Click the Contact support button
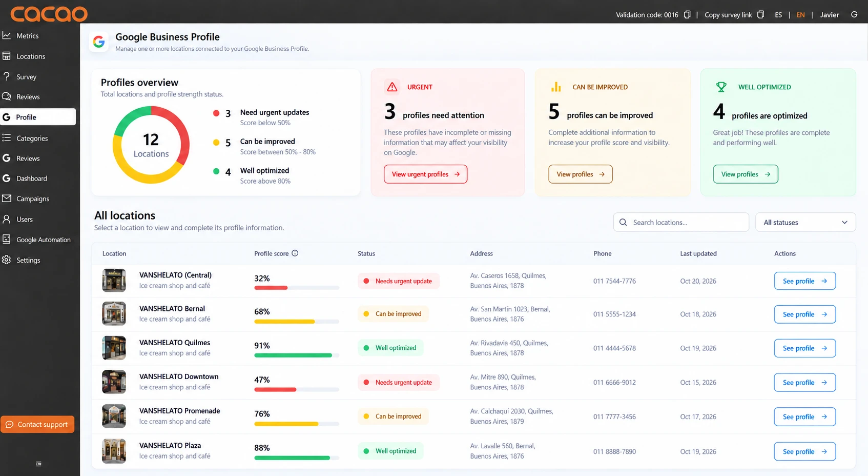This screenshot has height=476, width=868. point(37,424)
